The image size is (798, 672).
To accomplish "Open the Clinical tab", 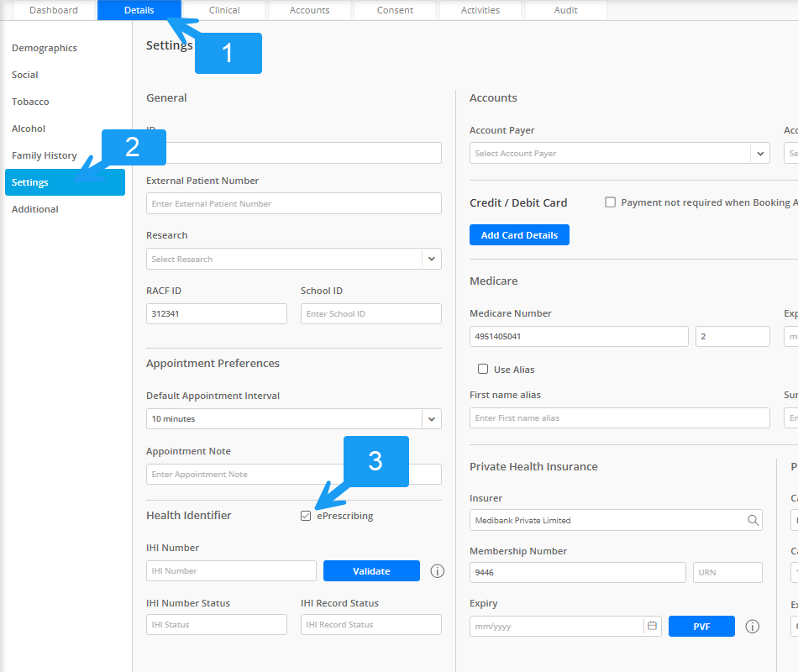I will click(x=224, y=10).
